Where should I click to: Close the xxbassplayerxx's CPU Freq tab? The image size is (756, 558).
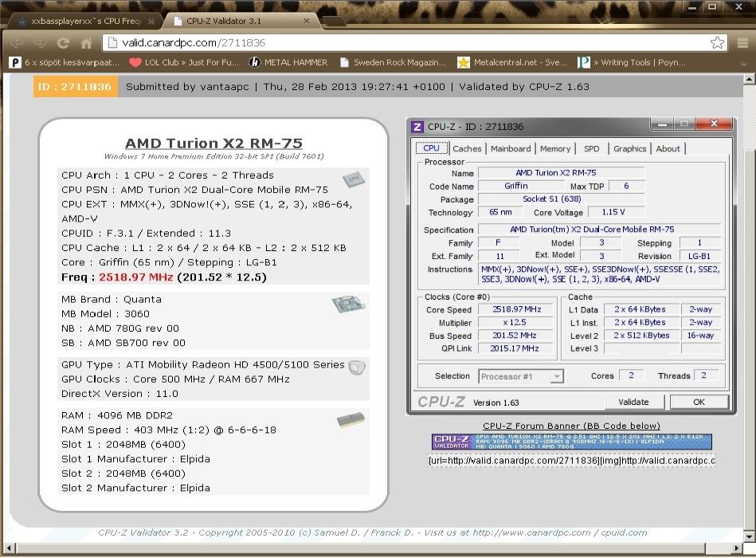(151, 22)
